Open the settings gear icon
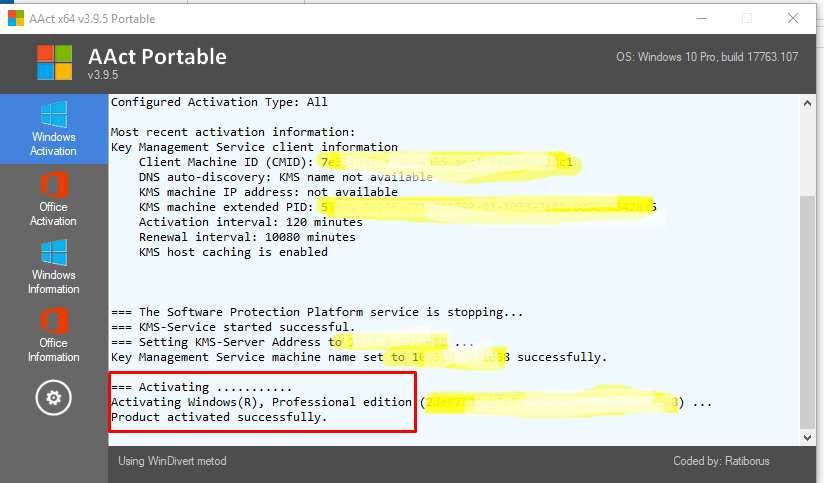Image resolution: width=824 pixels, height=483 pixels. pos(53,398)
